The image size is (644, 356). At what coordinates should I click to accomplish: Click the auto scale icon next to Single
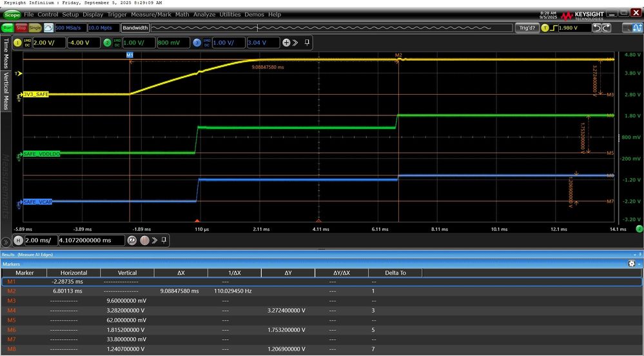48,28
